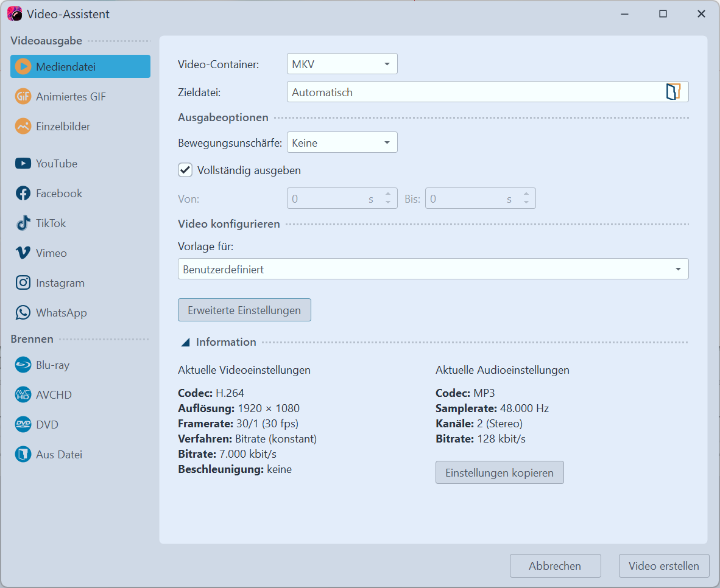Screen dimensions: 720x588
Task: Expand the Bewegungsunschärfe dropdown
Action: click(x=342, y=143)
